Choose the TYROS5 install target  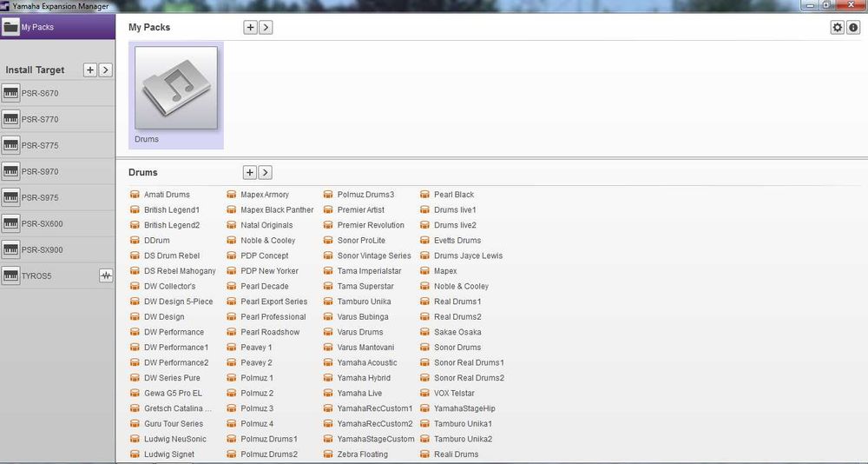click(x=57, y=275)
